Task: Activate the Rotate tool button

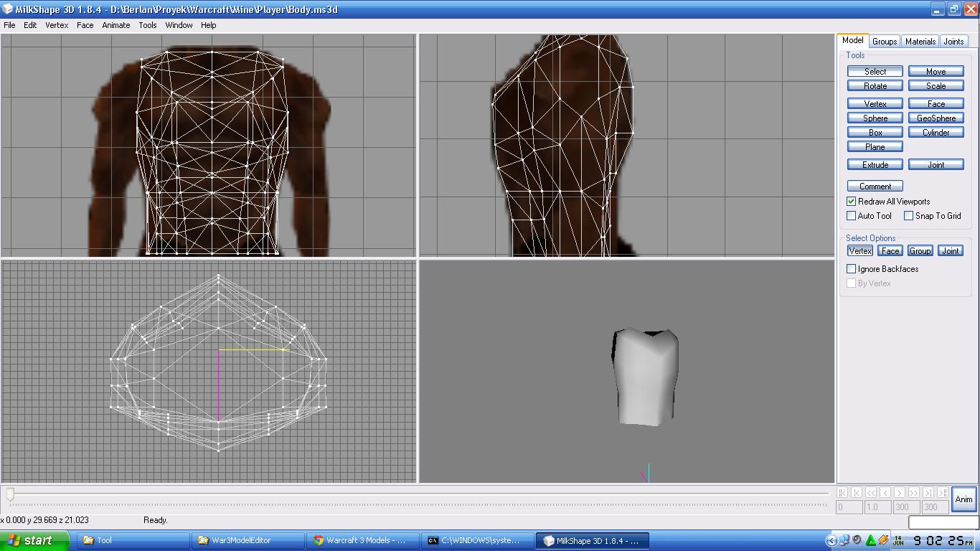Action: click(x=875, y=86)
